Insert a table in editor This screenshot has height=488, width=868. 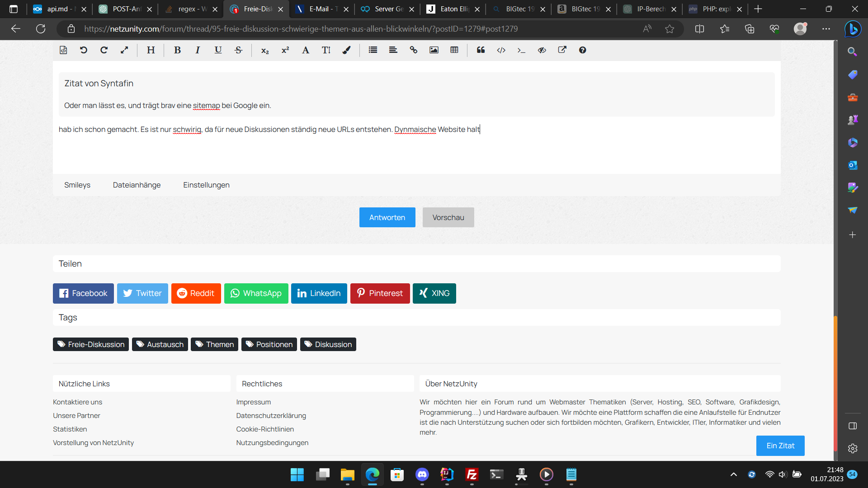(x=454, y=50)
